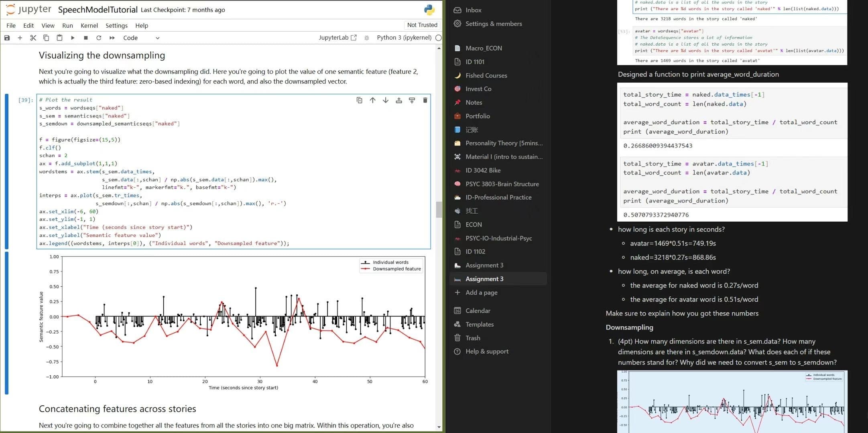Open the 记账 page in the sidebar
This screenshot has height=433, width=868.
pos(472,129)
